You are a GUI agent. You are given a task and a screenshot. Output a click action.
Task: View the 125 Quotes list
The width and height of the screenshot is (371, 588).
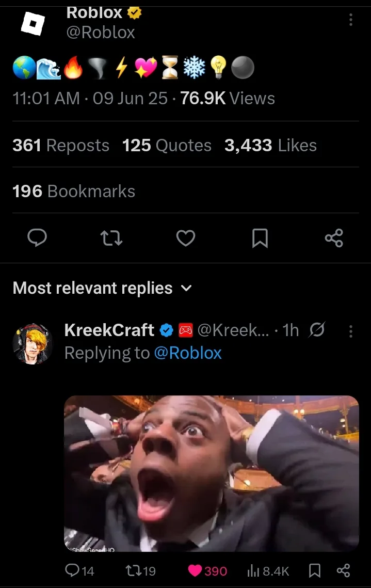[x=167, y=146]
